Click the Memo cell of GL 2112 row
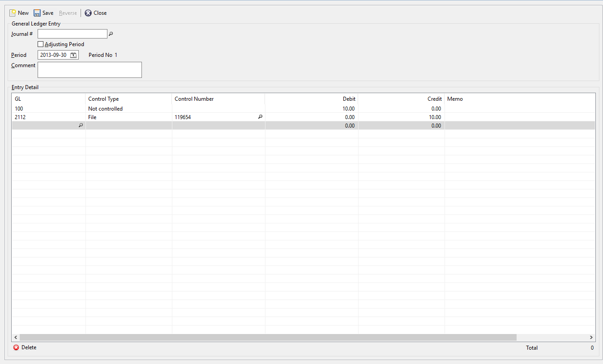 point(520,117)
